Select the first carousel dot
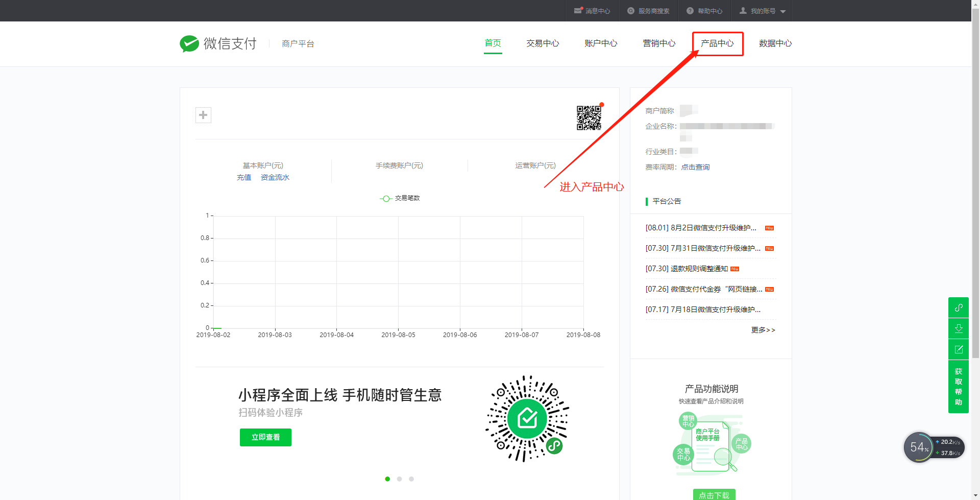 point(387,479)
